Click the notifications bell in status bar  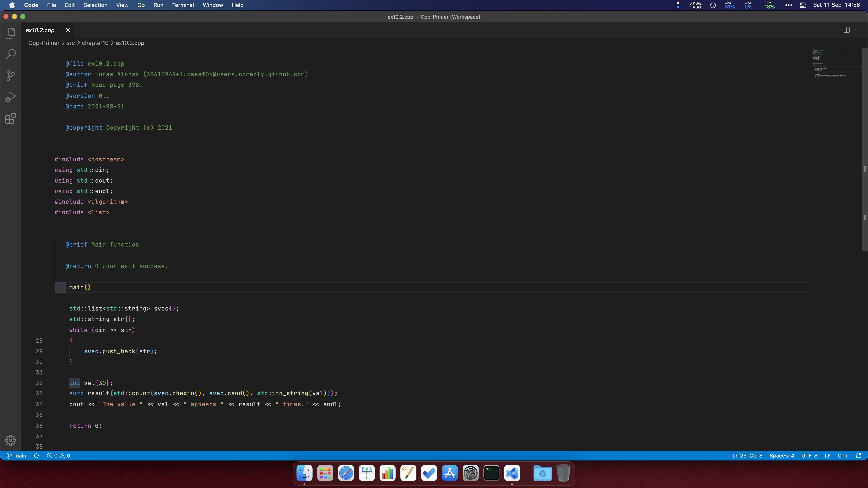(858, 456)
